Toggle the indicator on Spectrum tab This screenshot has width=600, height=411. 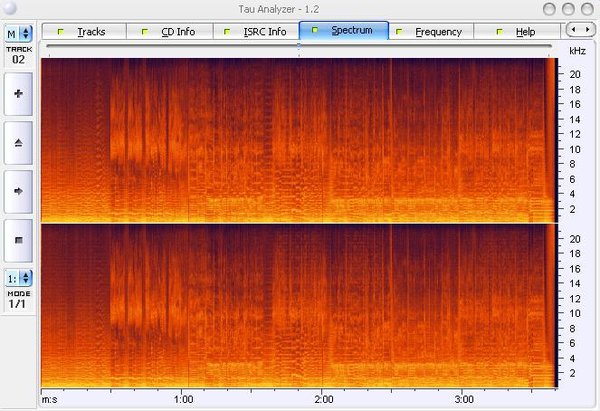315,29
